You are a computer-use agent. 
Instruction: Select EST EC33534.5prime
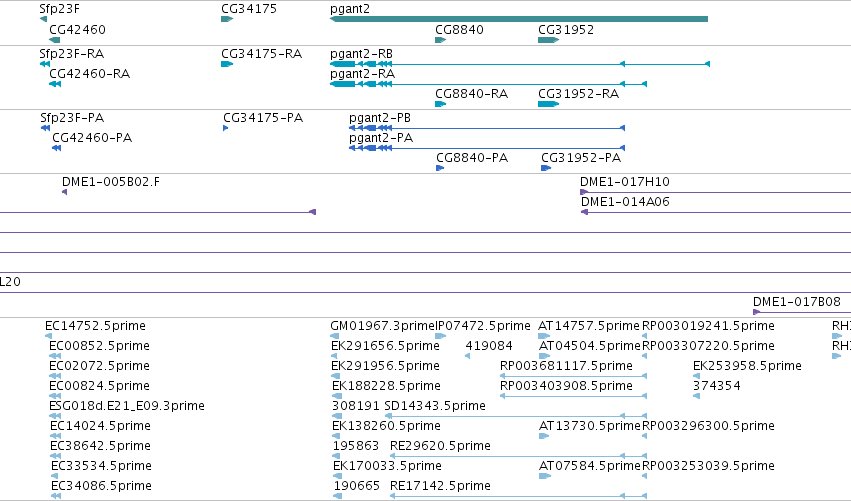point(54,477)
